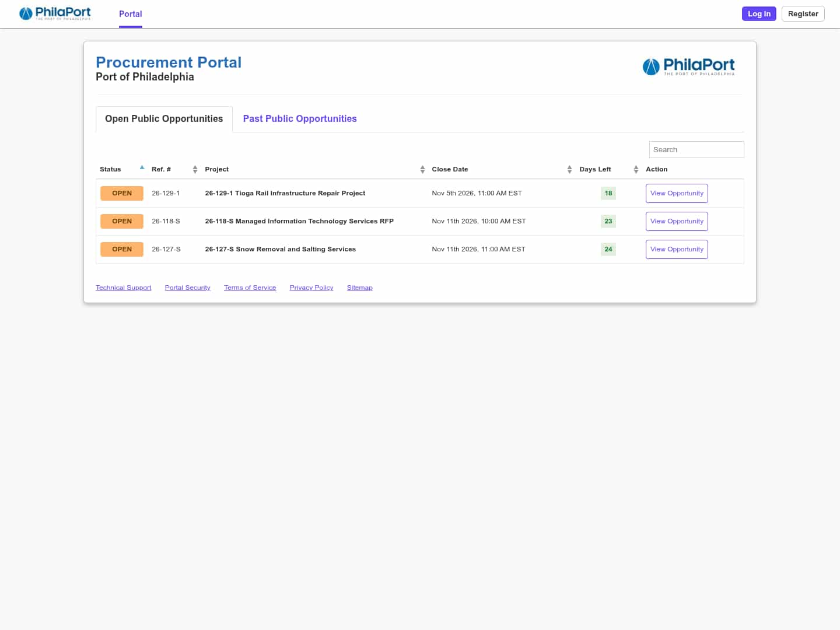The image size is (840, 630).
Task: Click close date "Nov 11th 2026, 10:00 AM EST"
Action: (x=479, y=221)
